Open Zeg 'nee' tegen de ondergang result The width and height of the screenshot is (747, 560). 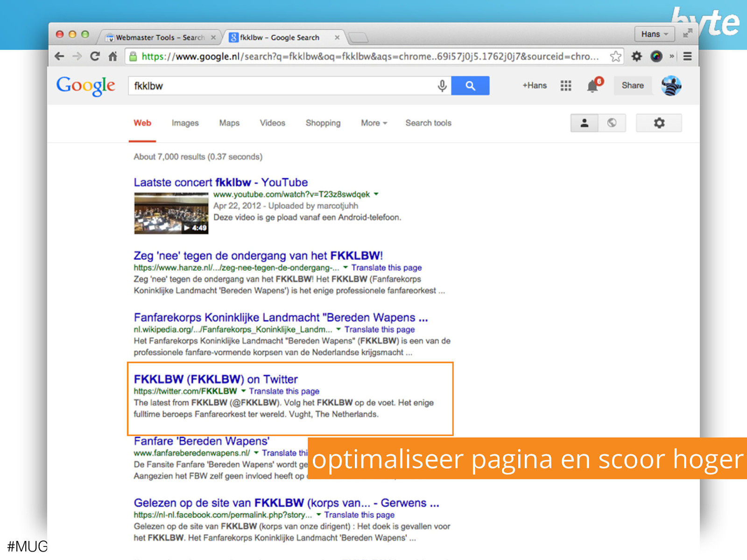coord(258,256)
